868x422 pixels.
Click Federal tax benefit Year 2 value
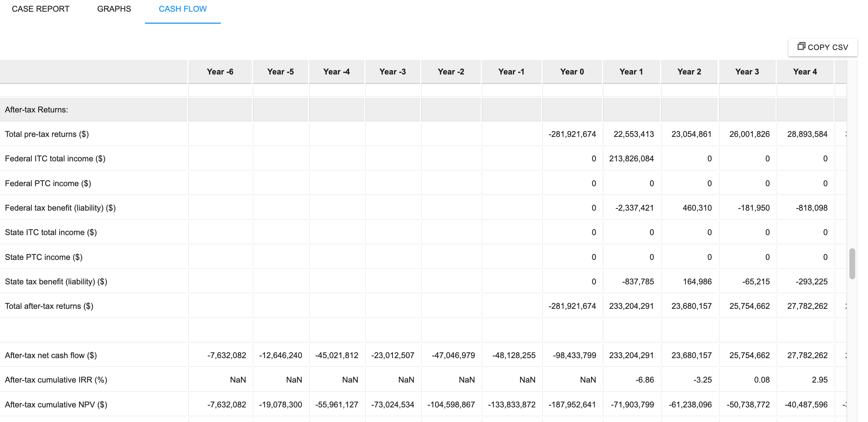(697, 208)
